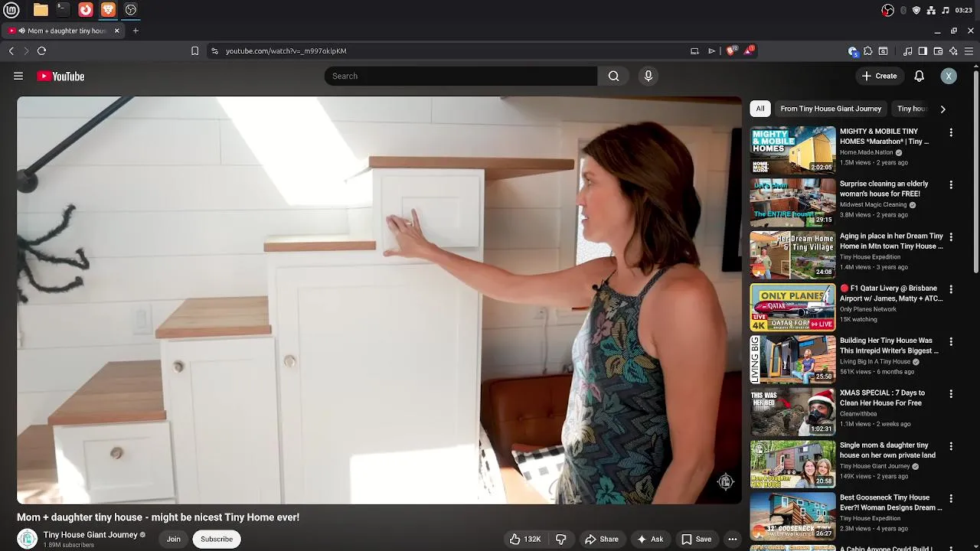Open options for MIGHTY & MOBILE TINY HOMES video
This screenshot has width=980, height=551.
(x=951, y=132)
